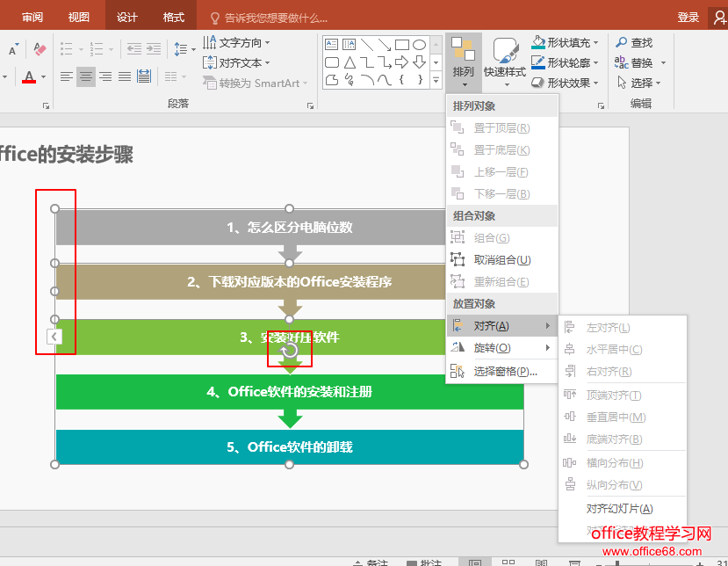728x566 pixels.
Task: Click 查找 find button
Action: [634, 43]
